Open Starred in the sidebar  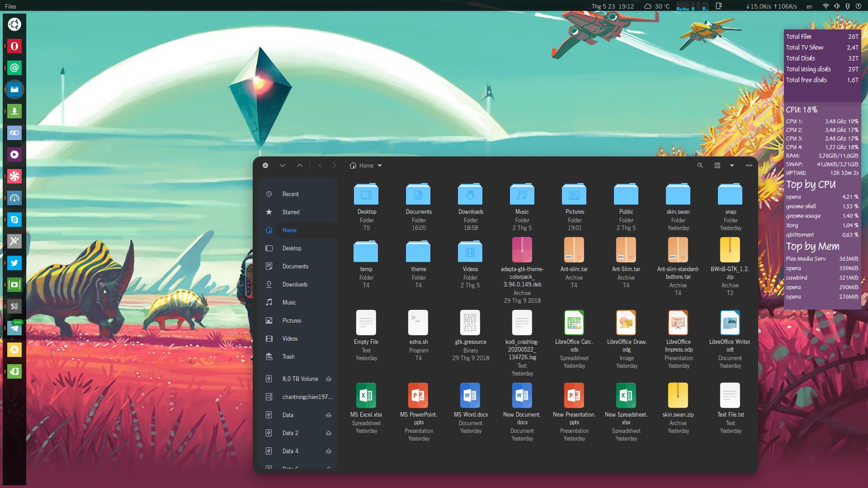[x=298, y=212]
